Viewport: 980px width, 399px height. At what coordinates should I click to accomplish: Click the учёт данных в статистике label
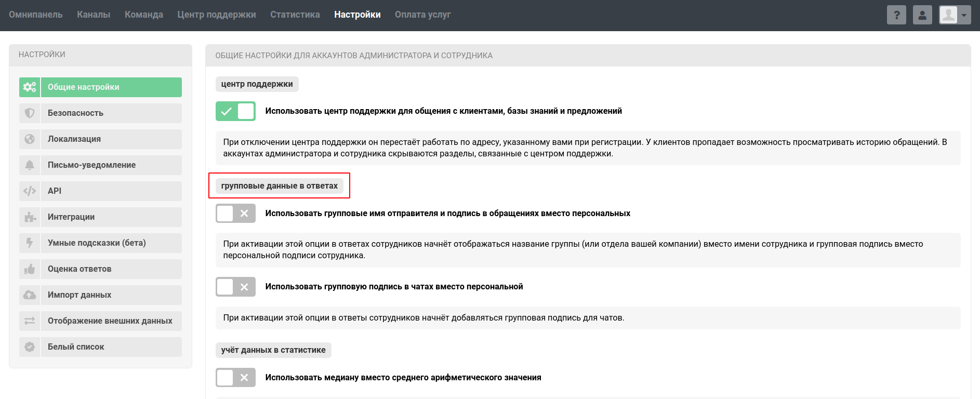point(273,350)
